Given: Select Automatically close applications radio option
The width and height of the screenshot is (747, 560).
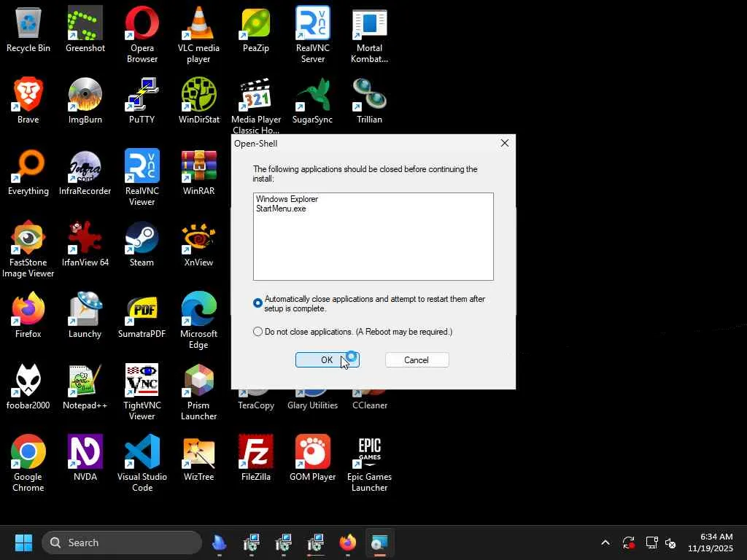Looking at the screenshot, I should (x=258, y=303).
